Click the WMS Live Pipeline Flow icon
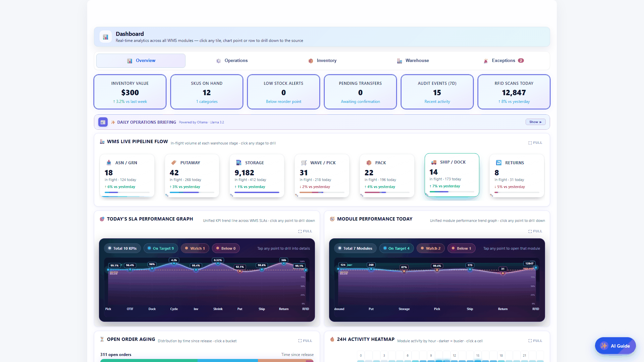Image resolution: width=644 pixels, height=362 pixels. (102, 141)
